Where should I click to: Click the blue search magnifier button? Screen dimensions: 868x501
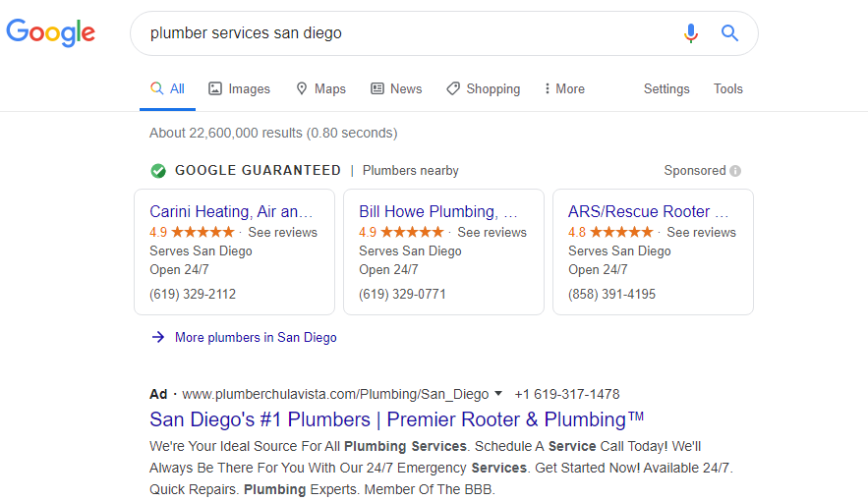(x=729, y=33)
